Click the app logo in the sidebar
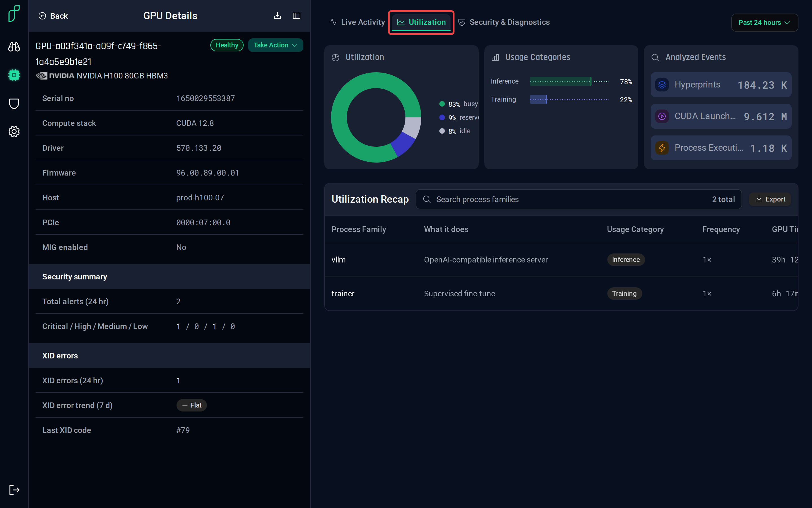The width and height of the screenshot is (812, 508). click(x=14, y=14)
